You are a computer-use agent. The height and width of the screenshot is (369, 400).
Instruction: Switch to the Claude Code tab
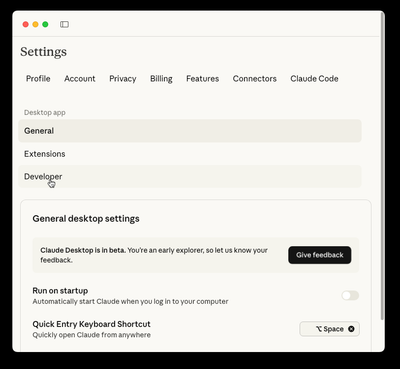[x=314, y=79]
